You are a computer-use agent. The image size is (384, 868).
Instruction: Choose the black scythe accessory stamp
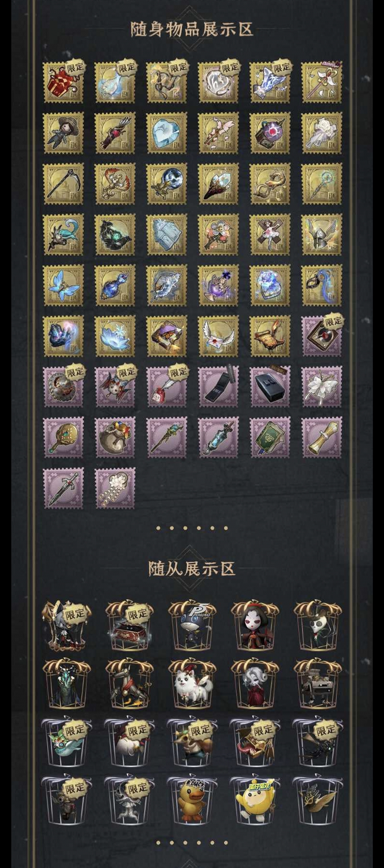63,184
